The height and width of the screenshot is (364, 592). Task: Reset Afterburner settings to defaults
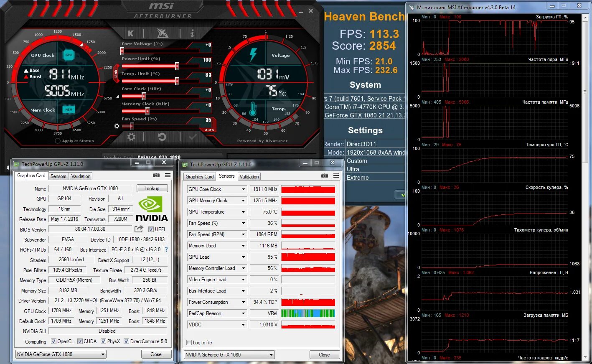coord(162,137)
